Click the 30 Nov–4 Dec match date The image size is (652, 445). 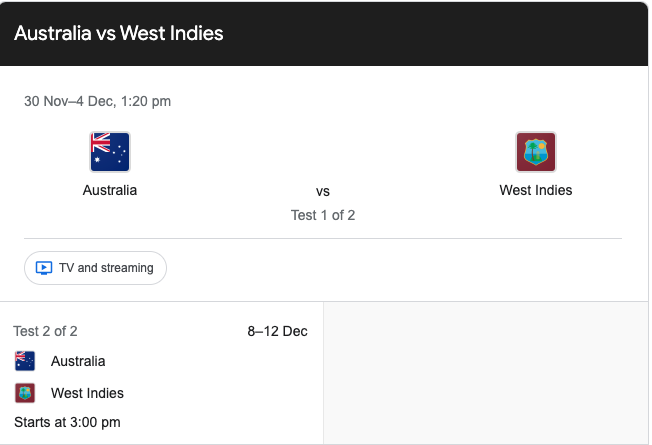click(97, 101)
